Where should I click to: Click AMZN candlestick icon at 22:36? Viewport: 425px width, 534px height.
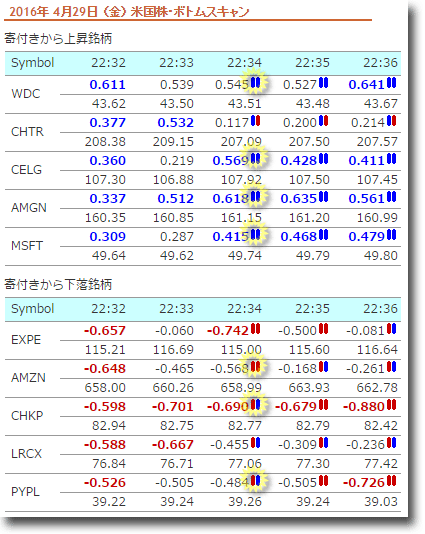coord(392,367)
